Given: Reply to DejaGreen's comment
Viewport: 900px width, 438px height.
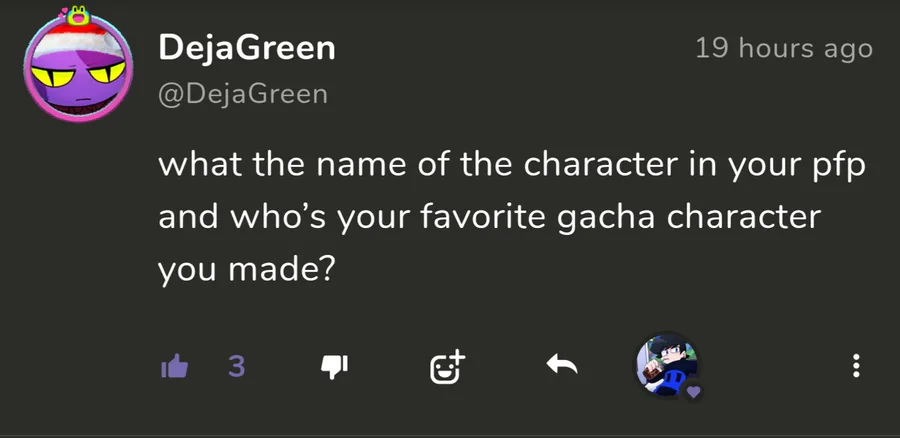Looking at the screenshot, I should pos(562,367).
